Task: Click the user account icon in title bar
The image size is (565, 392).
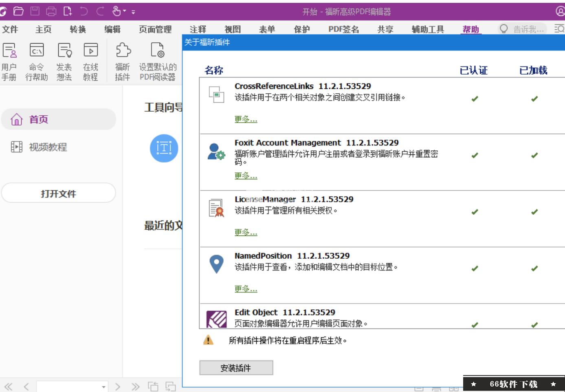Action: [x=561, y=11]
